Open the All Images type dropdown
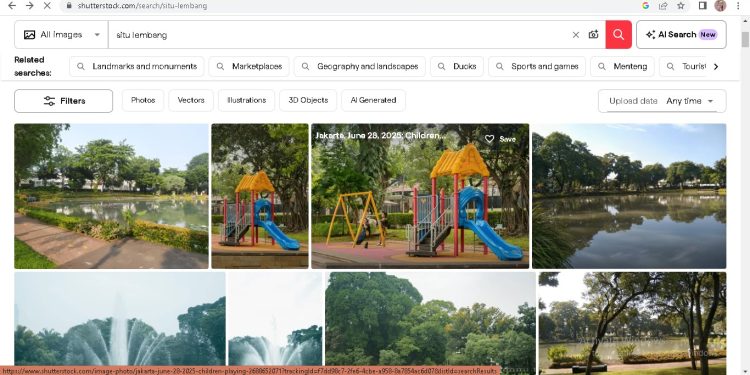 (62, 34)
